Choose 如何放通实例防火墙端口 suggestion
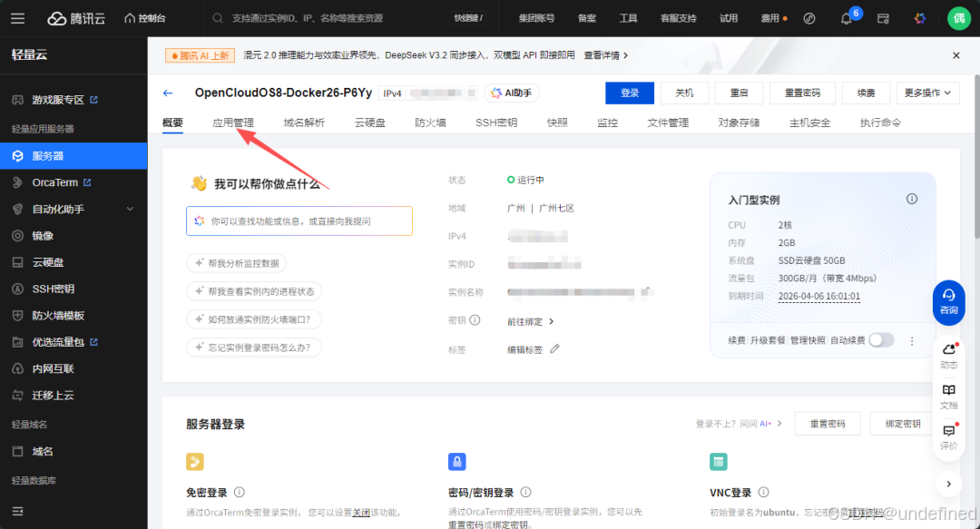The image size is (980, 529). pyautogui.click(x=254, y=319)
